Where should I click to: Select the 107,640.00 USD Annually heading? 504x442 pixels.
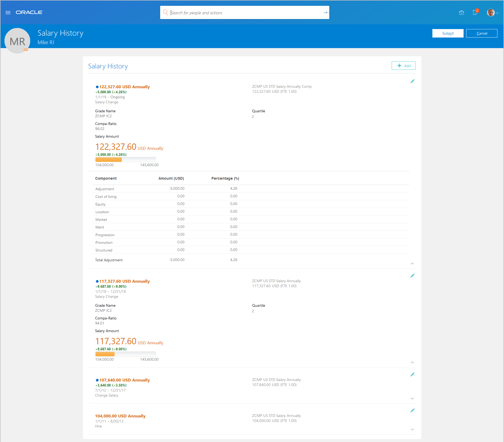point(124,380)
